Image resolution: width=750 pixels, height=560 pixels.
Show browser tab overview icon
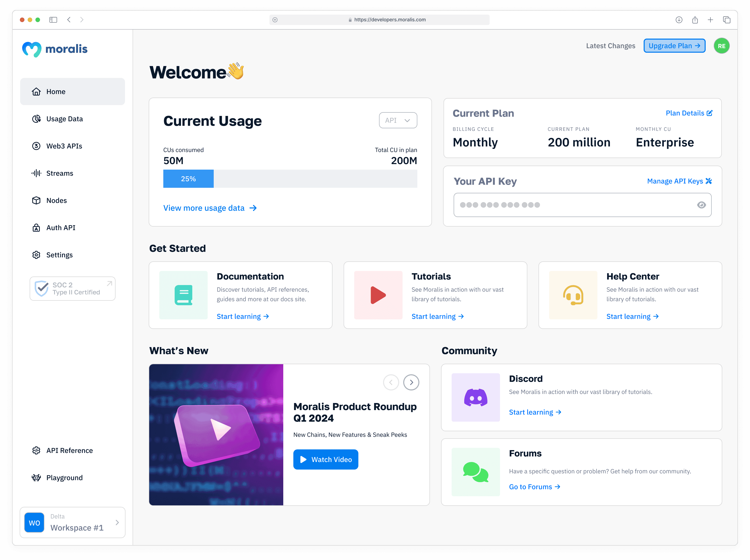pyautogui.click(x=727, y=20)
